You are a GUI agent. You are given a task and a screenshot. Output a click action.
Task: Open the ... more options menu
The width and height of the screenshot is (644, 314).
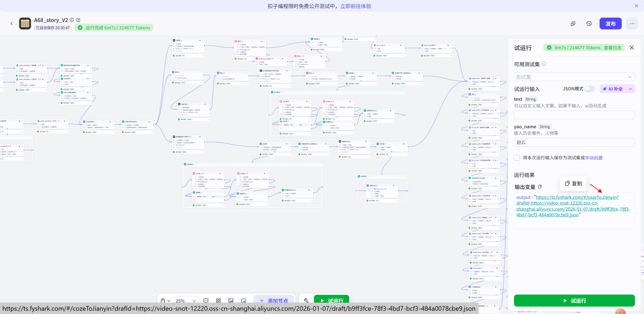(x=632, y=23)
